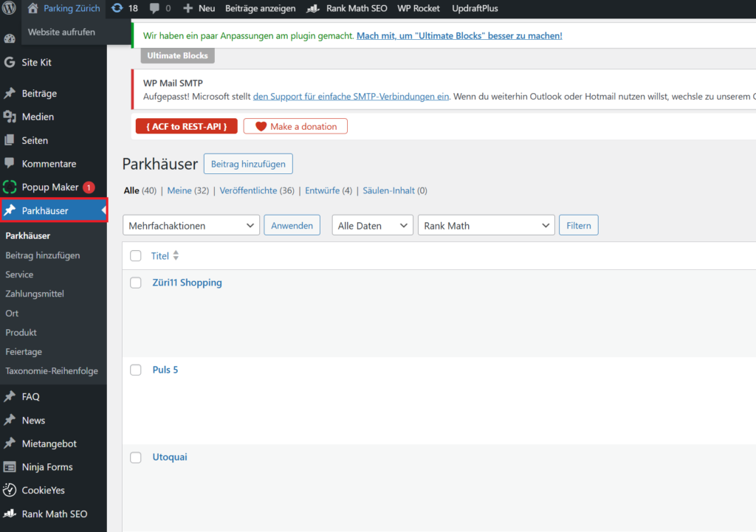The height and width of the screenshot is (532, 756).
Task: Click the updates refresh icon showing 18
Action: (117, 9)
